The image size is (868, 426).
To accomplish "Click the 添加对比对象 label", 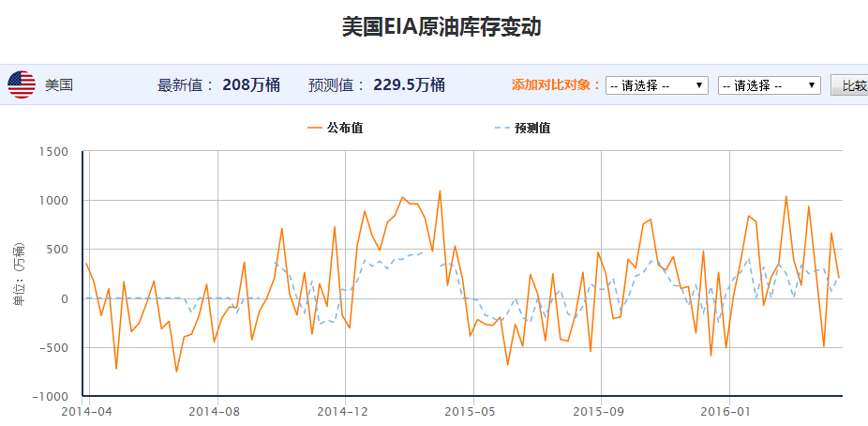I will point(556,85).
